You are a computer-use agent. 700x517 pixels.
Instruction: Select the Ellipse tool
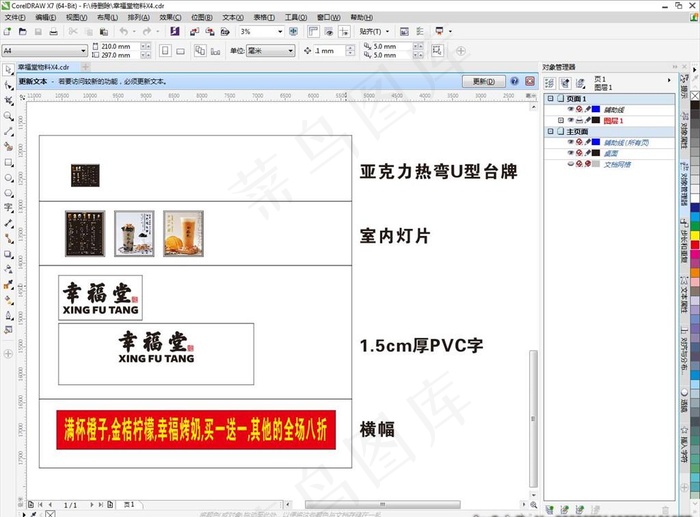[8, 178]
